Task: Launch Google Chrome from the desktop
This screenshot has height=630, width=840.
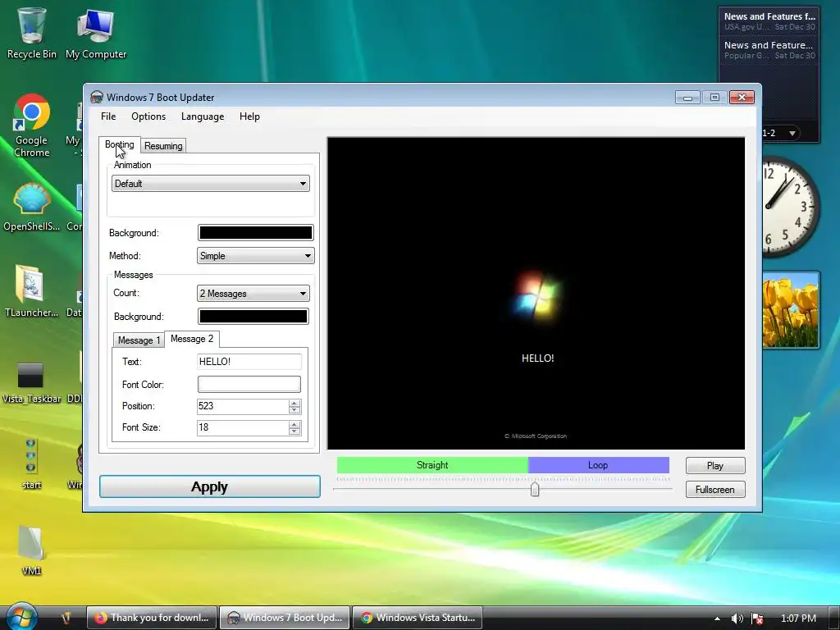Action: (32, 126)
